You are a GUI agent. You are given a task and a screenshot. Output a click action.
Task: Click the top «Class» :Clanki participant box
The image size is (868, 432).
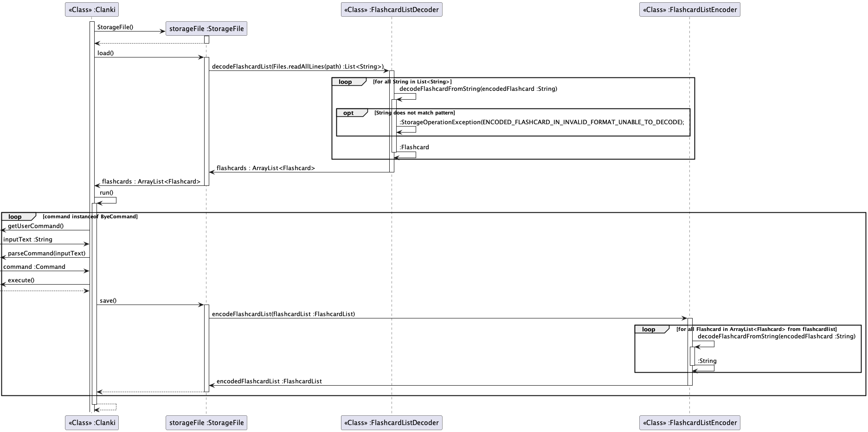click(92, 9)
